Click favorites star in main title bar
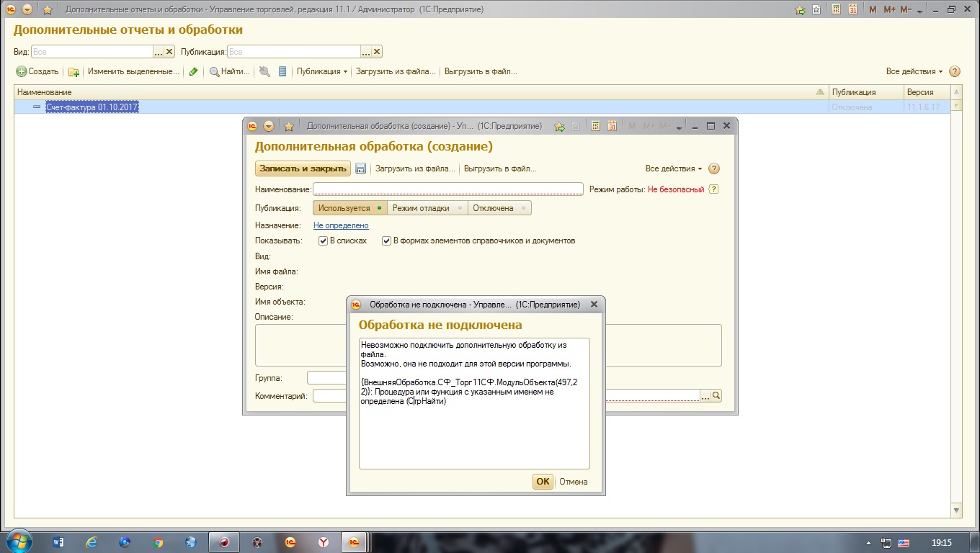 [x=48, y=10]
